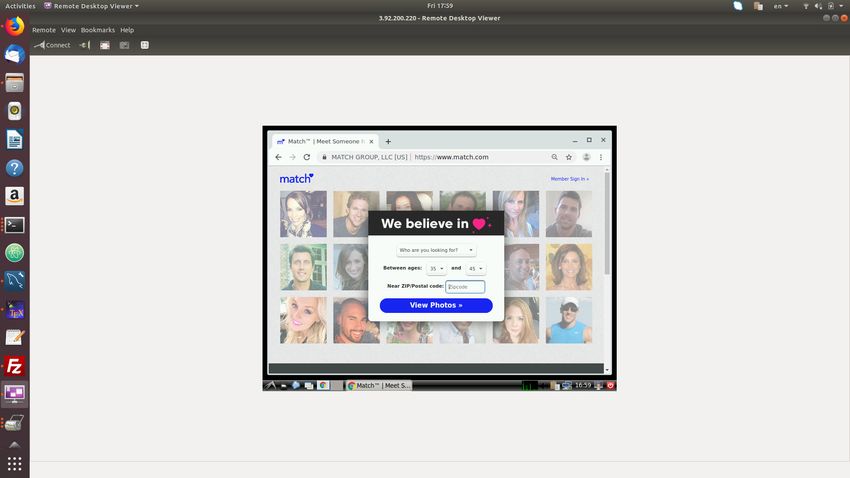Click the Chrome profile avatar icon

(x=586, y=157)
